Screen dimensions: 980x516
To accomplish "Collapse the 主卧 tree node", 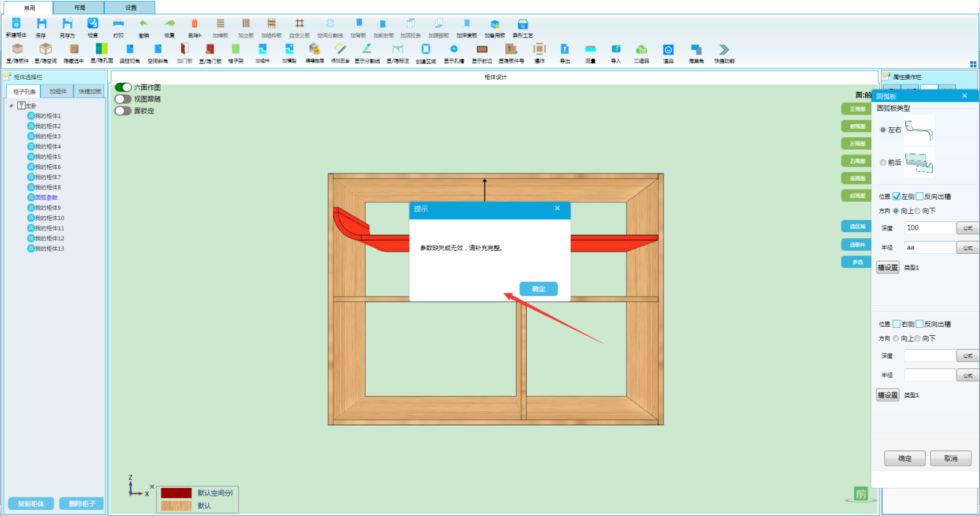I will (11, 105).
